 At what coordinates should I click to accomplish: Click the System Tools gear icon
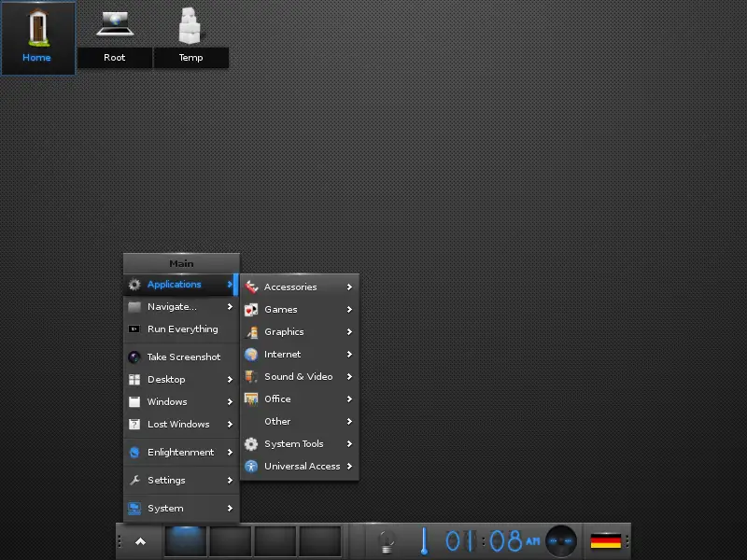pyautogui.click(x=251, y=444)
